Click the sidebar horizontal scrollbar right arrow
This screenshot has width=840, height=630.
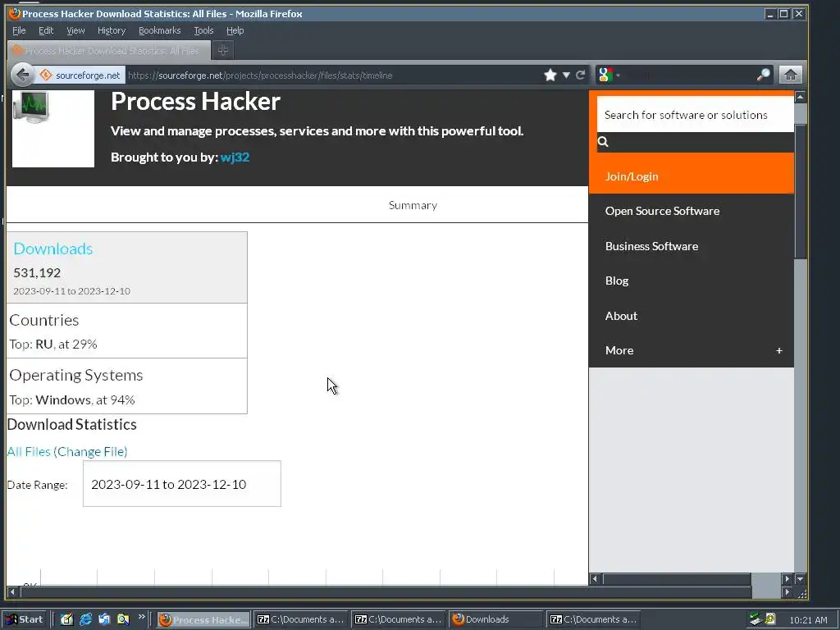click(x=787, y=579)
